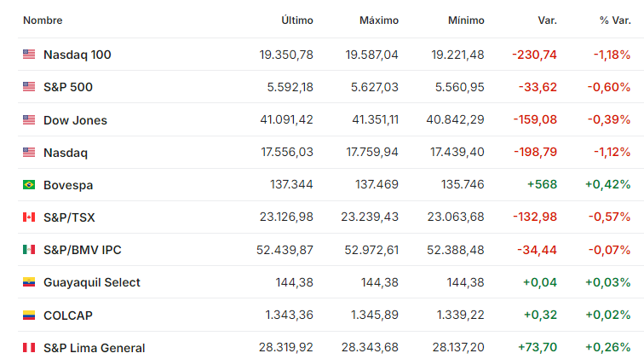The image size is (644, 359).
Task: Open the Nasdaq 100 index link
Action: pos(78,55)
